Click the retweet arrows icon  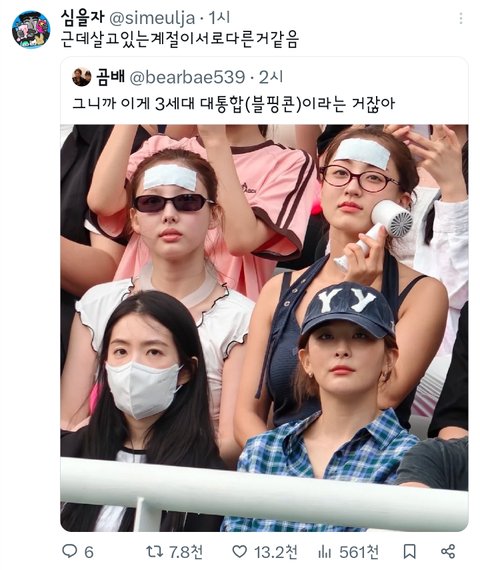(155, 551)
